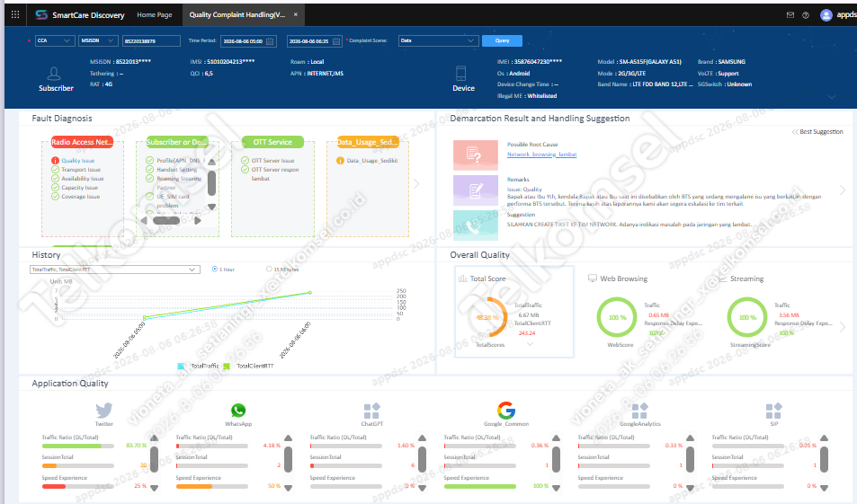Expand the TotalScores chevron
The width and height of the screenshot is (857, 504).
click(x=530, y=345)
